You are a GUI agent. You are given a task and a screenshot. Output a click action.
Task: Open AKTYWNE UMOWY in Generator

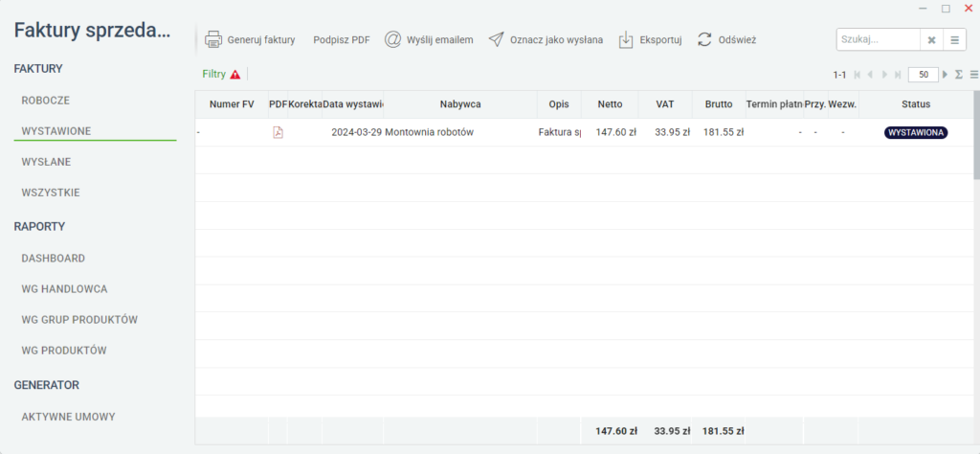coord(68,417)
